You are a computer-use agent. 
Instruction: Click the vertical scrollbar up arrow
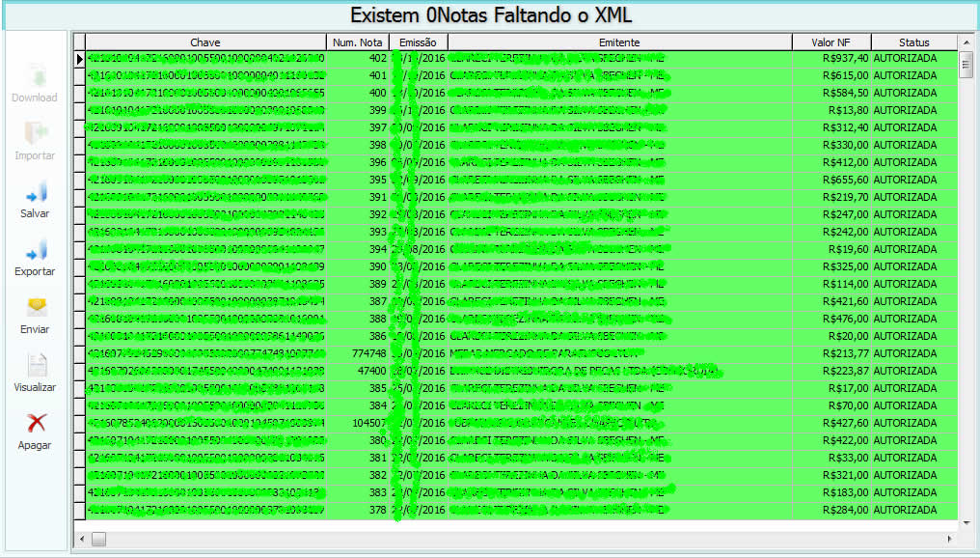tap(966, 43)
